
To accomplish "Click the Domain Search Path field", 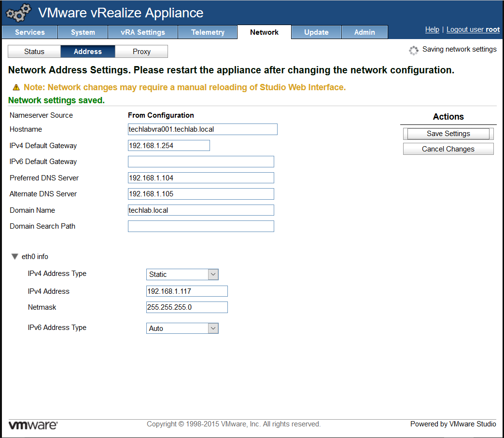I will 201,226.
